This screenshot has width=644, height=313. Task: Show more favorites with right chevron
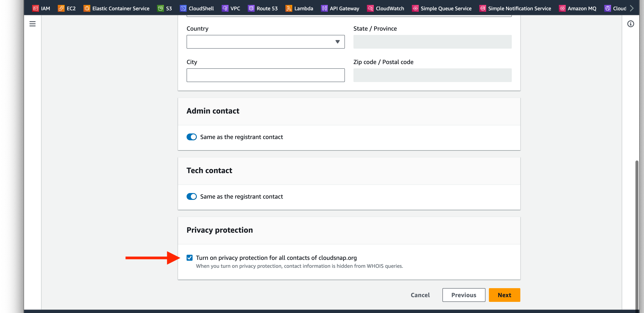(632, 9)
